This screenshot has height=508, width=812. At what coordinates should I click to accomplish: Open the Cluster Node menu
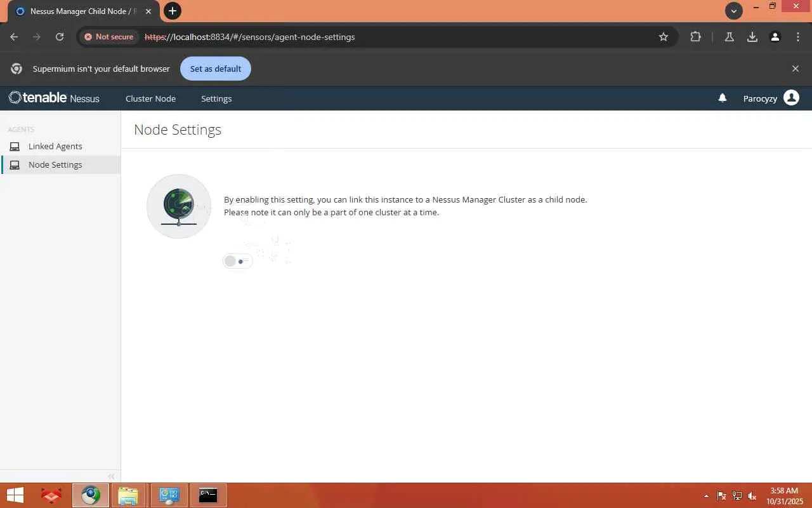pos(150,98)
